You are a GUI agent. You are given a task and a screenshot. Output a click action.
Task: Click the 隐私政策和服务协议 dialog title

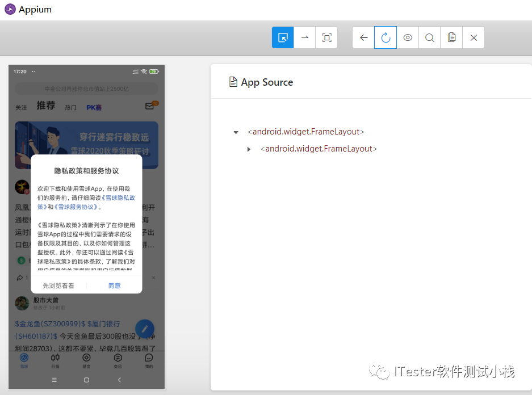pyautogui.click(x=86, y=171)
